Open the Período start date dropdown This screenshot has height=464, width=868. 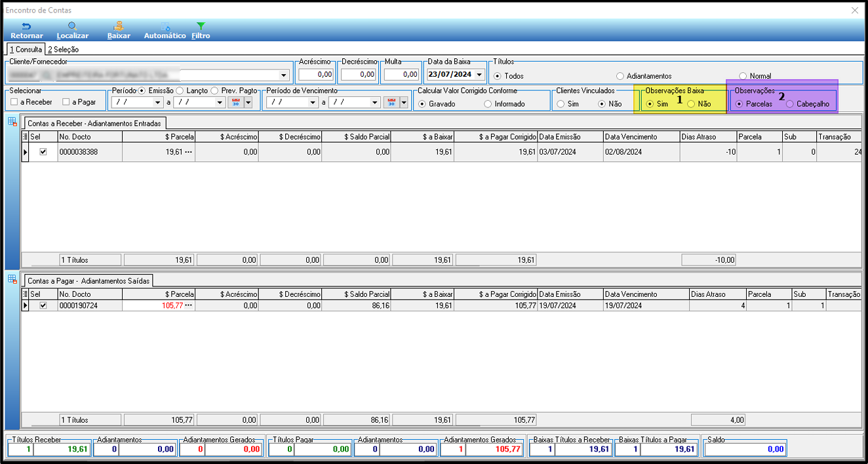157,102
